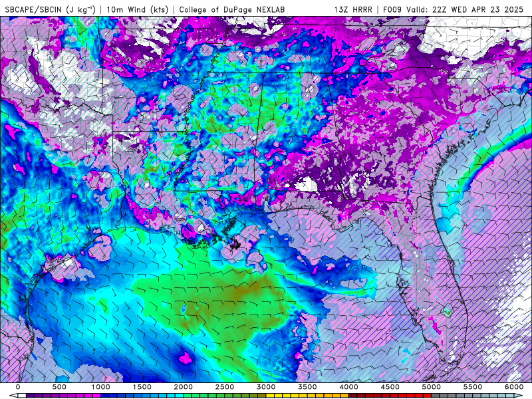
Task: Pick the red segment of the color bar
Action: (390, 395)
